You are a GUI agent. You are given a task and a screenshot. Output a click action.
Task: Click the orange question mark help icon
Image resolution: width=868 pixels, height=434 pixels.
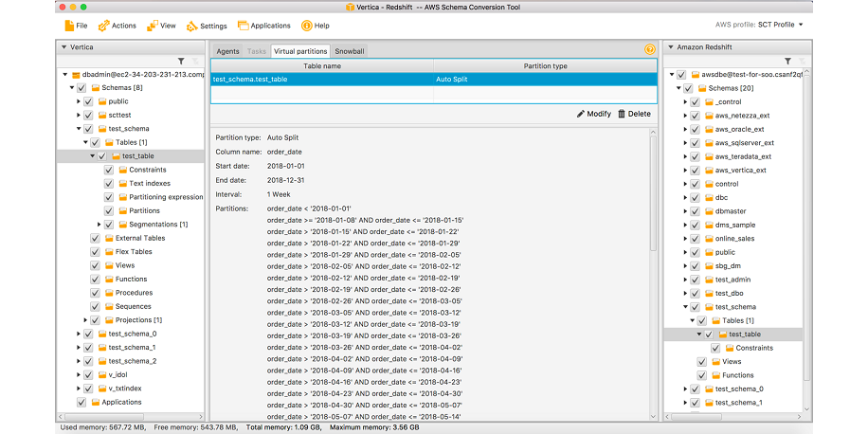649,50
